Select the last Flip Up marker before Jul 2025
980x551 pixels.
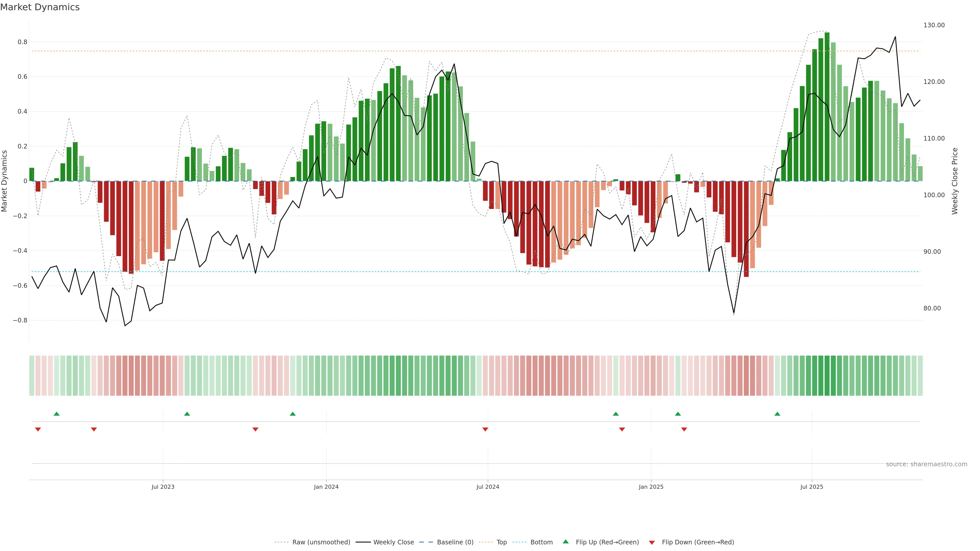coord(777,414)
